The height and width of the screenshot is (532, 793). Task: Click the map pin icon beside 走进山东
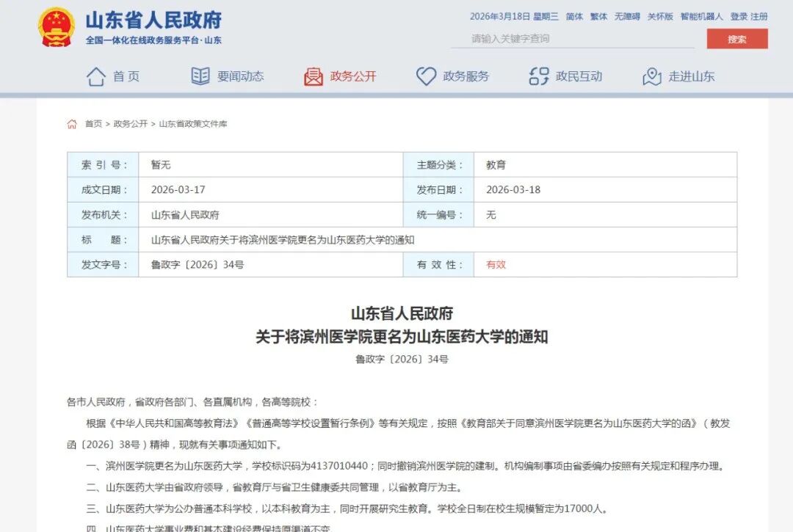[652, 76]
